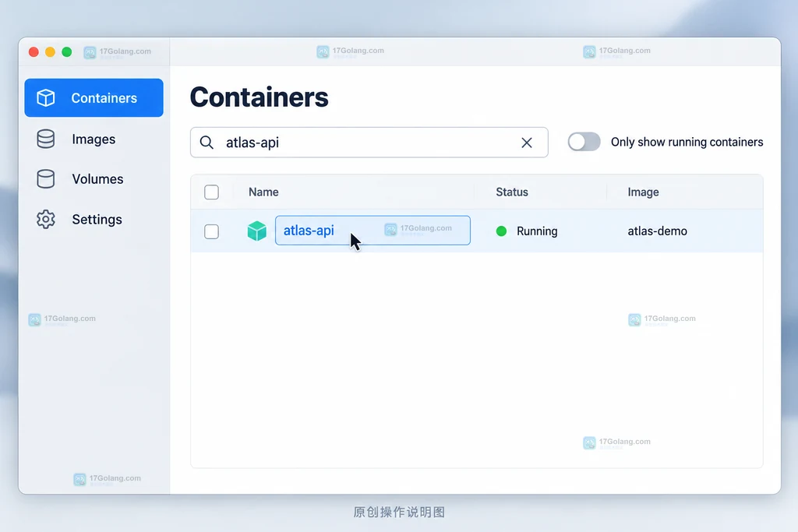Check the atlas-api row checkbox
Image resolution: width=798 pixels, height=532 pixels.
tap(211, 231)
